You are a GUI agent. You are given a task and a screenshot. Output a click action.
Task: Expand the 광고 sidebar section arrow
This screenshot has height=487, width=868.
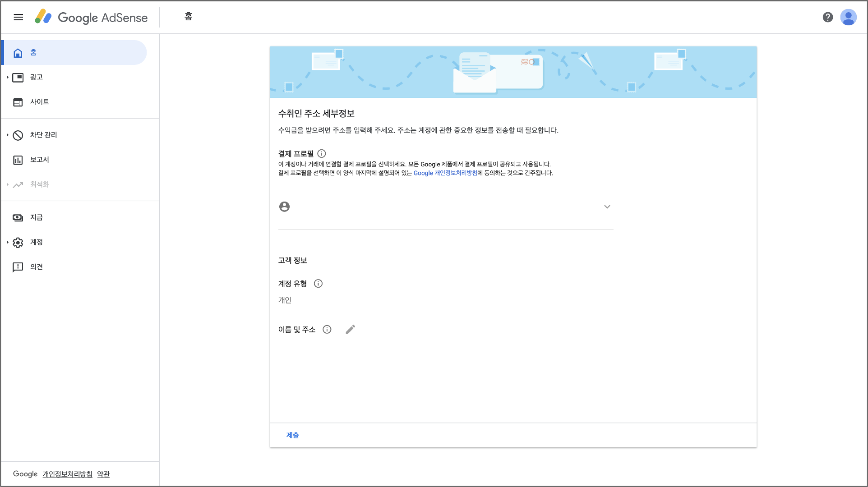click(8, 77)
